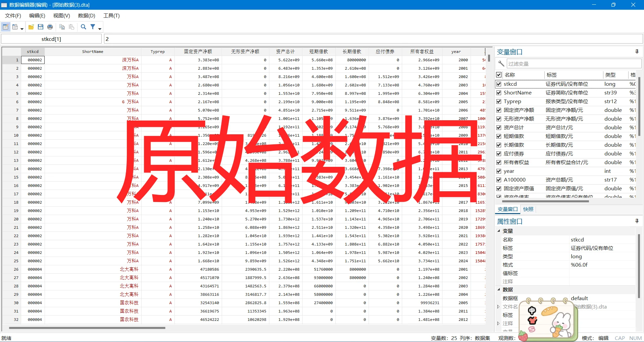The image size is (644, 342).
Task: Click the filter observations funnel icon
Action: pyautogui.click(x=93, y=27)
